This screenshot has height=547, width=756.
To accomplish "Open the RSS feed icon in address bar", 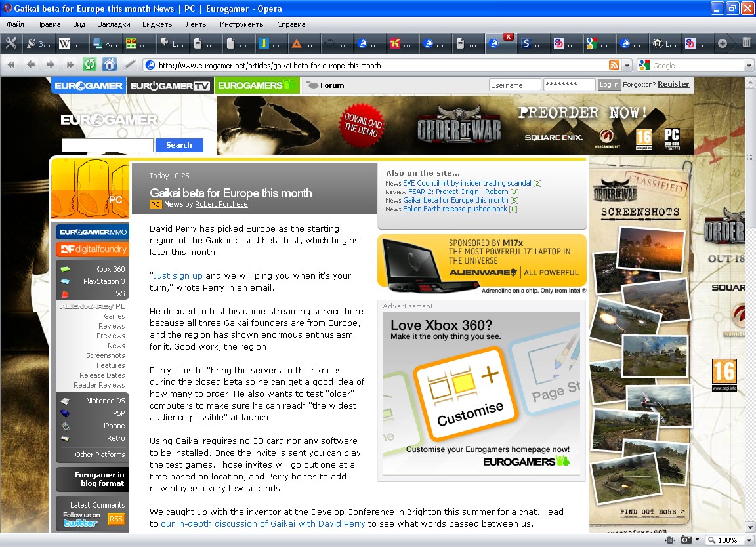I will tap(614, 65).
